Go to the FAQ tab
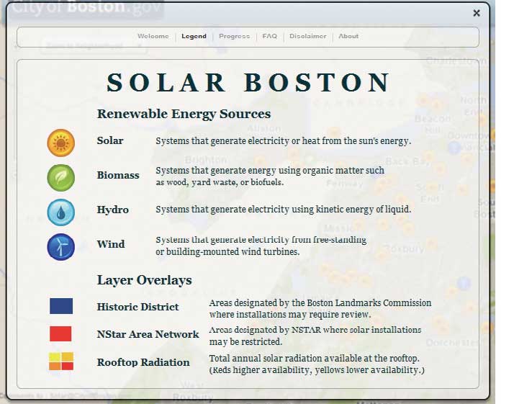This screenshot has height=404, width=532. click(269, 37)
